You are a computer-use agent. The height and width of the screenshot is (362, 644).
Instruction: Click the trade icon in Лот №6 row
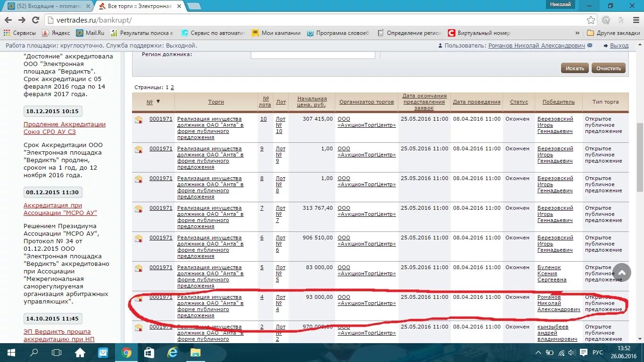click(x=139, y=239)
